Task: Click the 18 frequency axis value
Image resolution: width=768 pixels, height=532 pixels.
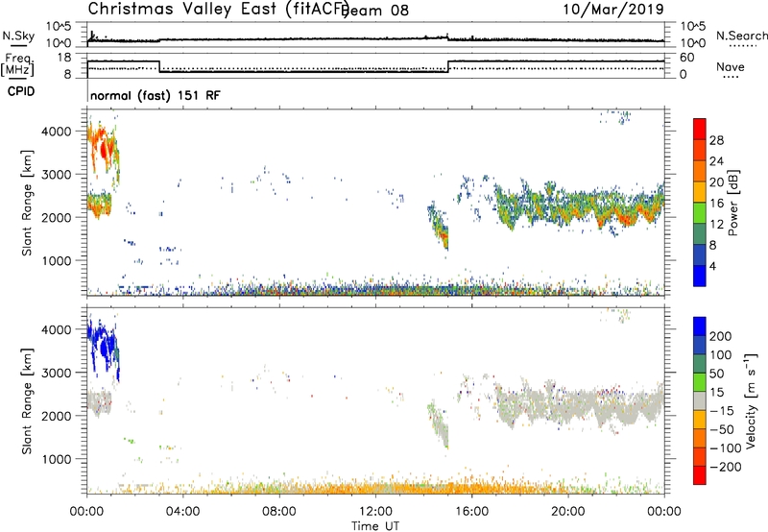Action: 64,58
